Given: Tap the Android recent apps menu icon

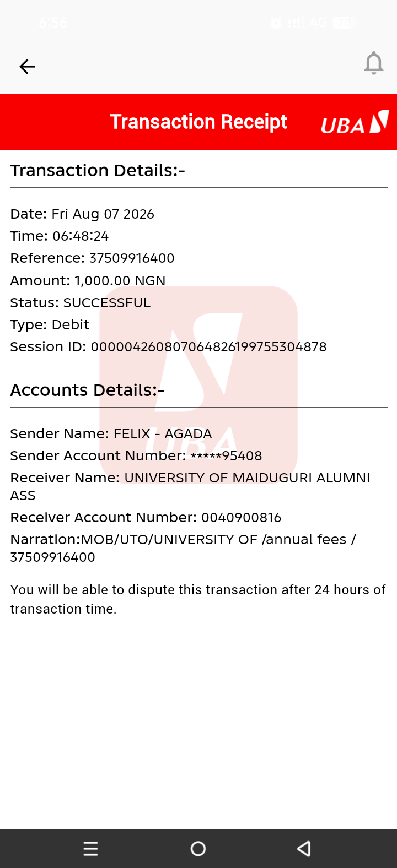Looking at the screenshot, I should (x=90, y=849).
